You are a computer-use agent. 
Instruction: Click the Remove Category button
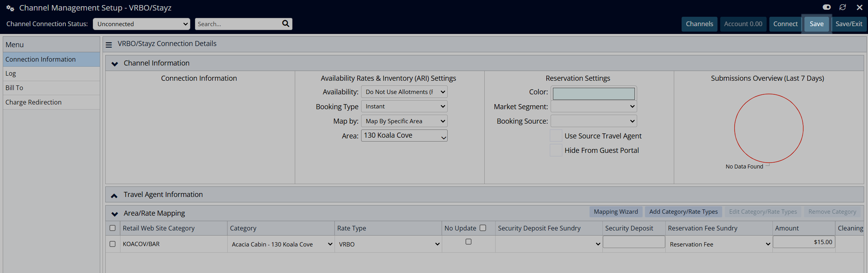pyautogui.click(x=832, y=212)
